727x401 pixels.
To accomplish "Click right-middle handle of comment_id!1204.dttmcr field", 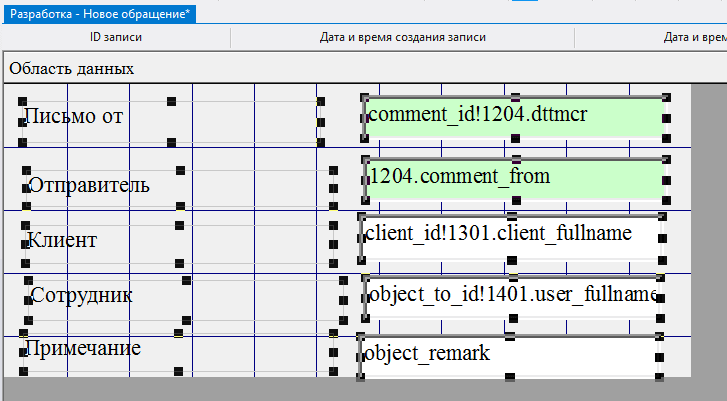I will pyautogui.click(x=666, y=118).
